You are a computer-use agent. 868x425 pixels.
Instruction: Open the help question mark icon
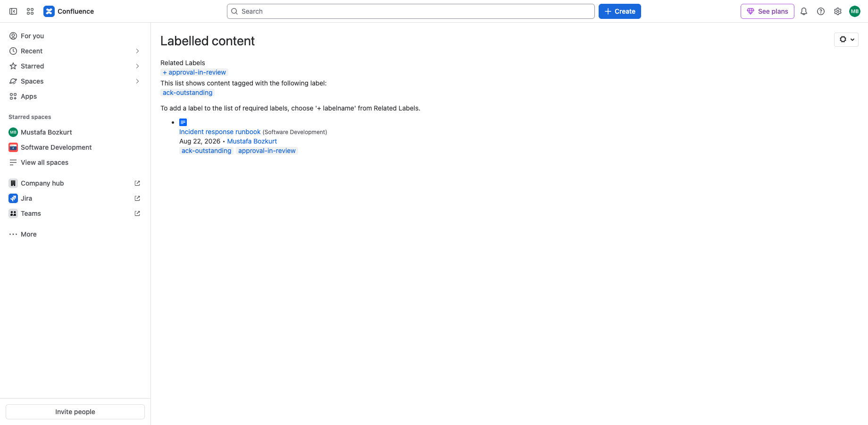(x=821, y=11)
